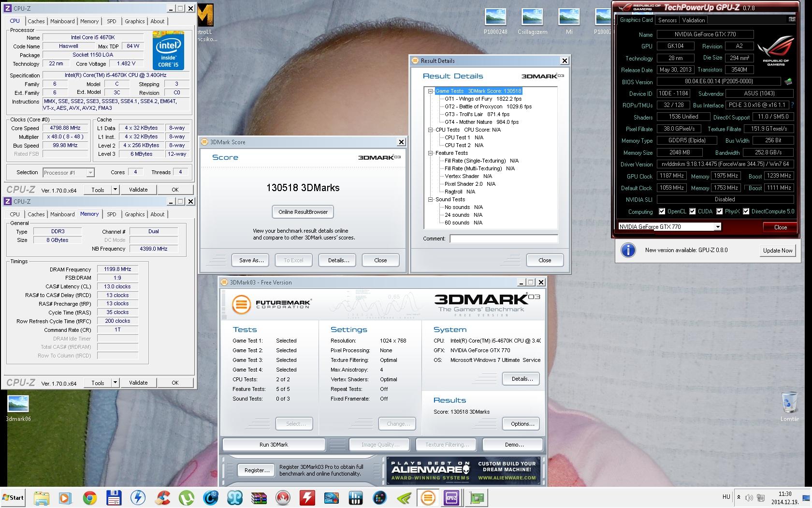The image size is (812, 508).
Task: Open Mainboard tab in upper CPU-Z window
Action: coord(62,21)
